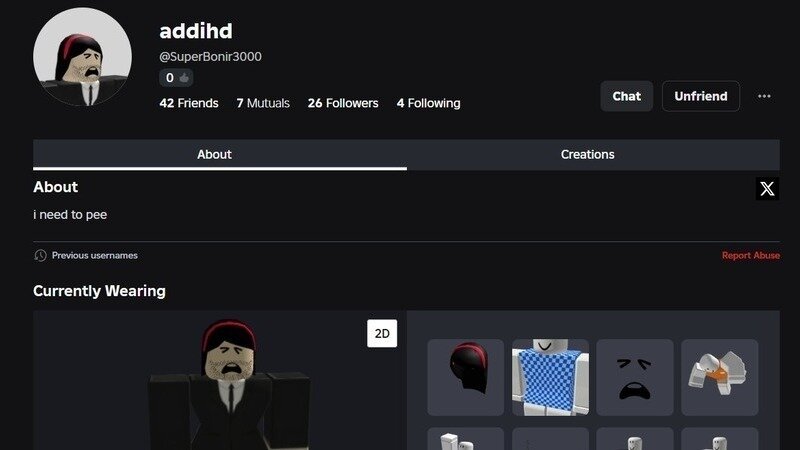Open the Report Abuse link
The width and height of the screenshot is (800, 450).
[751, 255]
